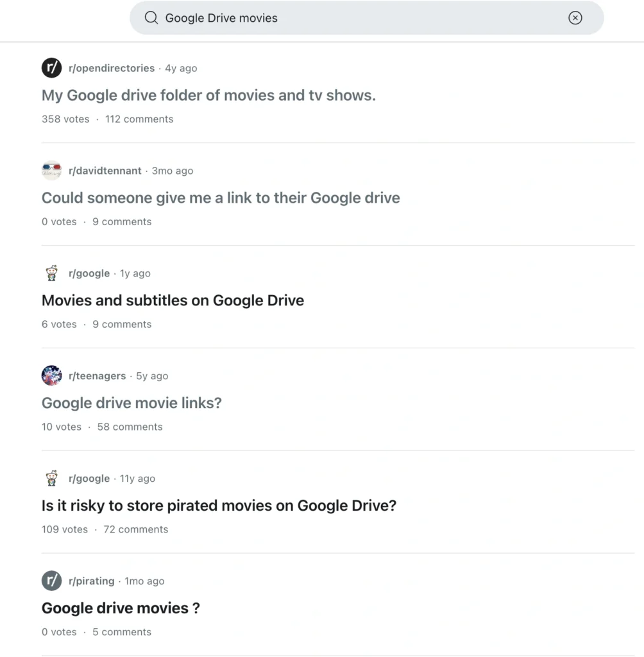The image size is (644, 657).
Task: Open 'Could someone give me a link' post
Action: (220, 198)
